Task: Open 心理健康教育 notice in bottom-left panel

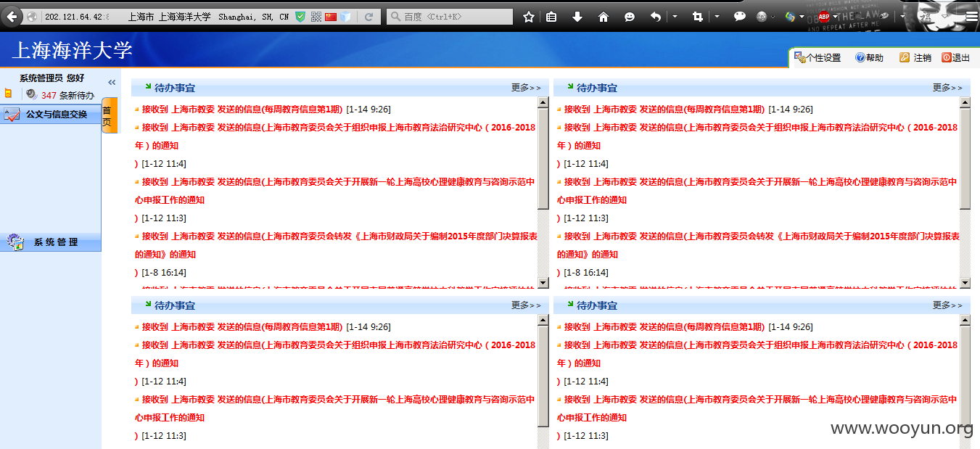Action: pos(335,408)
